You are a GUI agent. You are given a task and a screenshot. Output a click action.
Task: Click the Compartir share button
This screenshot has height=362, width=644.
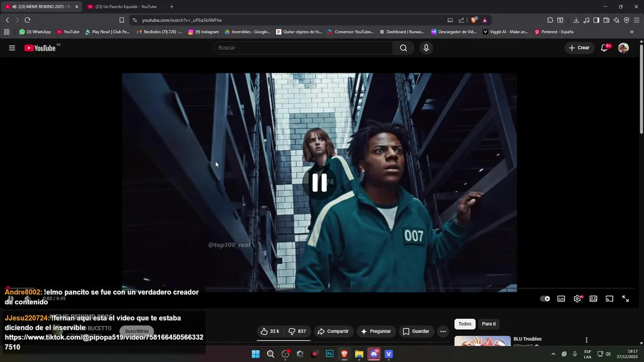click(x=333, y=331)
